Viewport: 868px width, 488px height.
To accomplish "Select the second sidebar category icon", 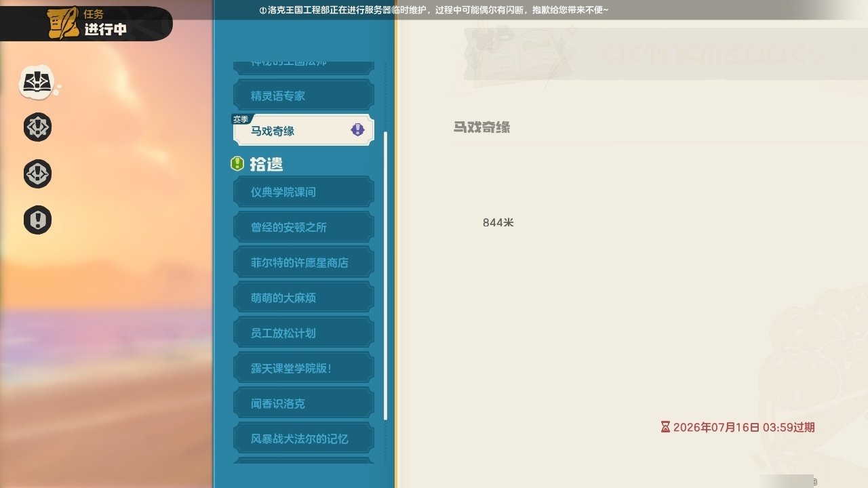I will (37, 127).
